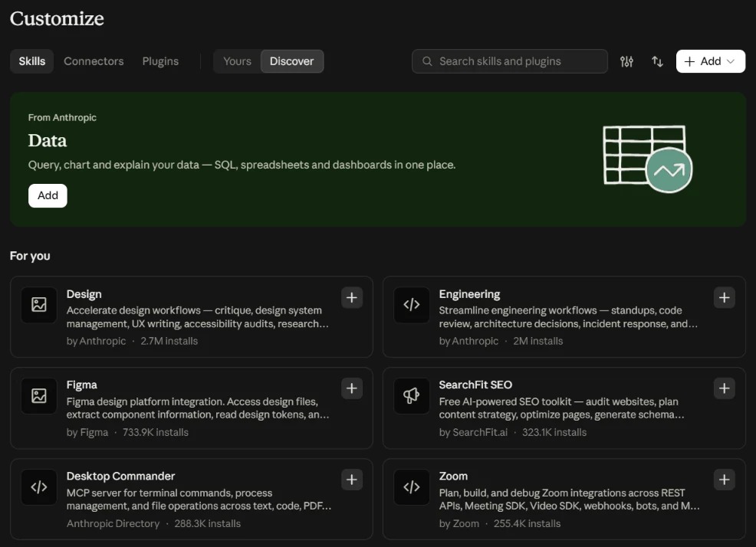Click the Data banner heading
The height and width of the screenshot is (547, 756).
click(48, 141)
